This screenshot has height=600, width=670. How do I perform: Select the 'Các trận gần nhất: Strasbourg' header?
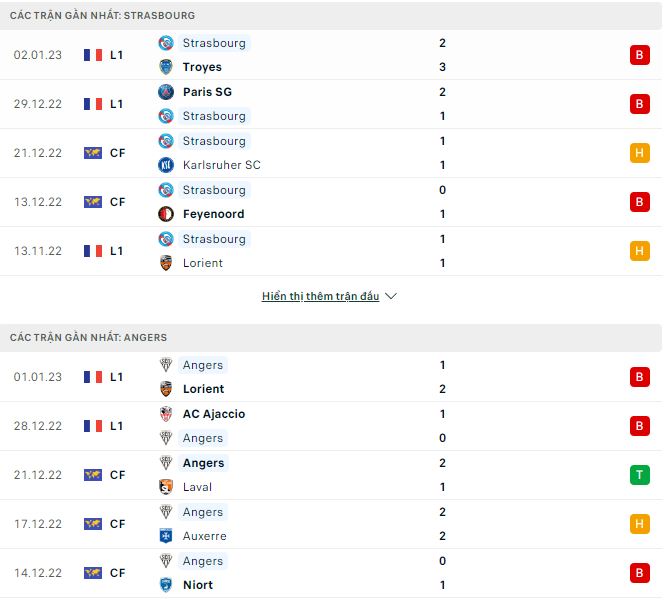tap(102, 16)
